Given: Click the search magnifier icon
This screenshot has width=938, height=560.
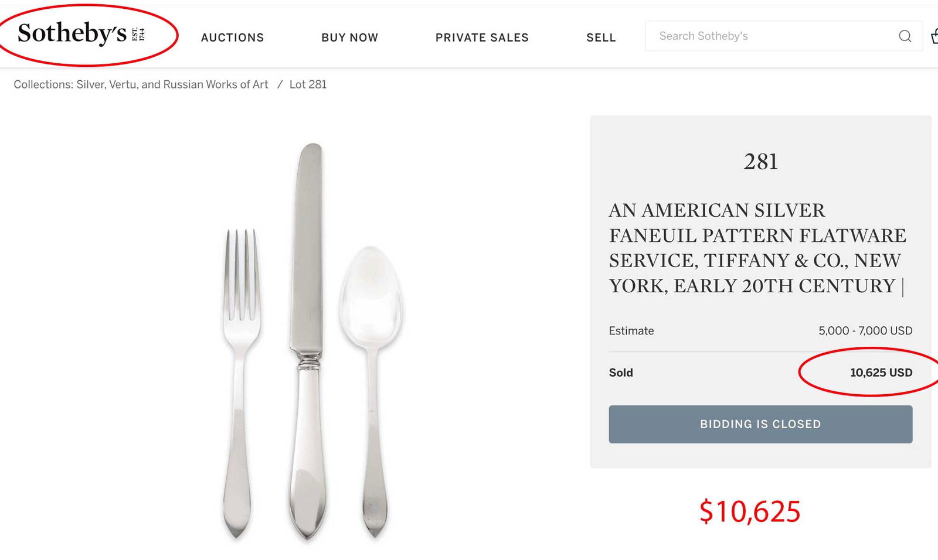Looking at the screenshot, I should pos(905,36).
